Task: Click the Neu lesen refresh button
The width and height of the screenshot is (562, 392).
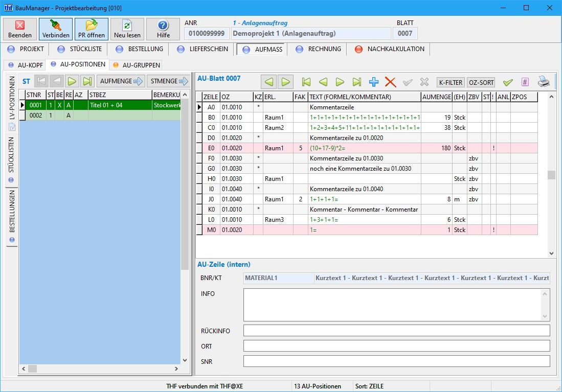Action: point(127,29)
